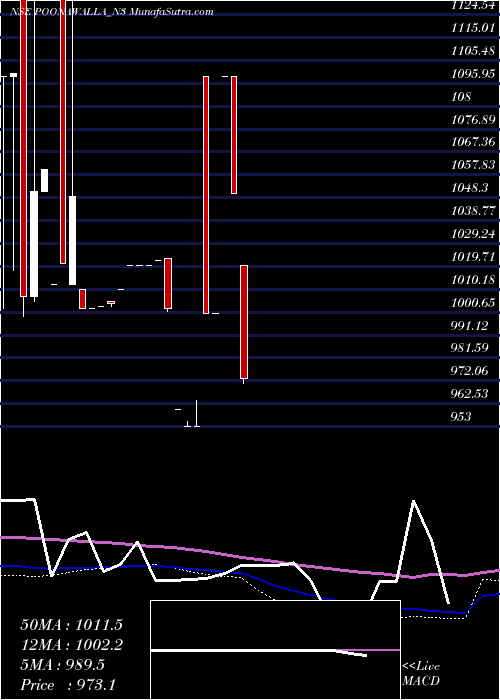Click the MACD inset box

275,650
